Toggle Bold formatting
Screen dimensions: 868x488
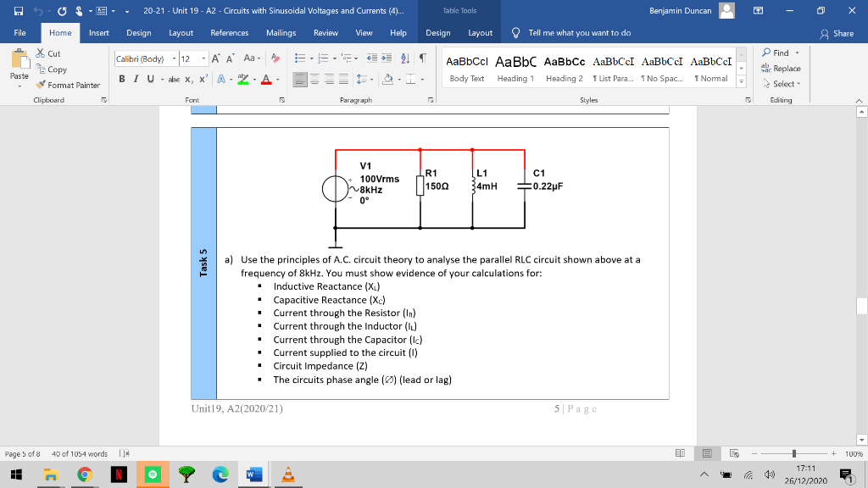pyautogui.click(x=121, y=79)
